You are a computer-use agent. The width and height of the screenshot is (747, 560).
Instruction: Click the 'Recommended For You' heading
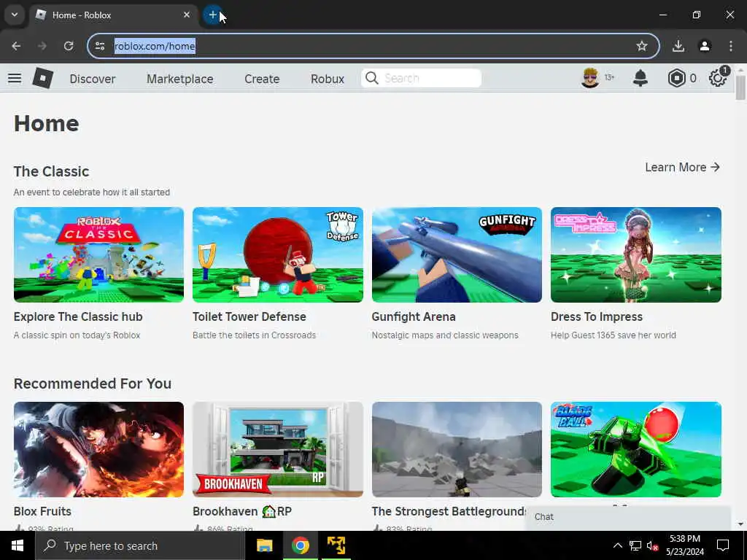[x=93, y=384]
